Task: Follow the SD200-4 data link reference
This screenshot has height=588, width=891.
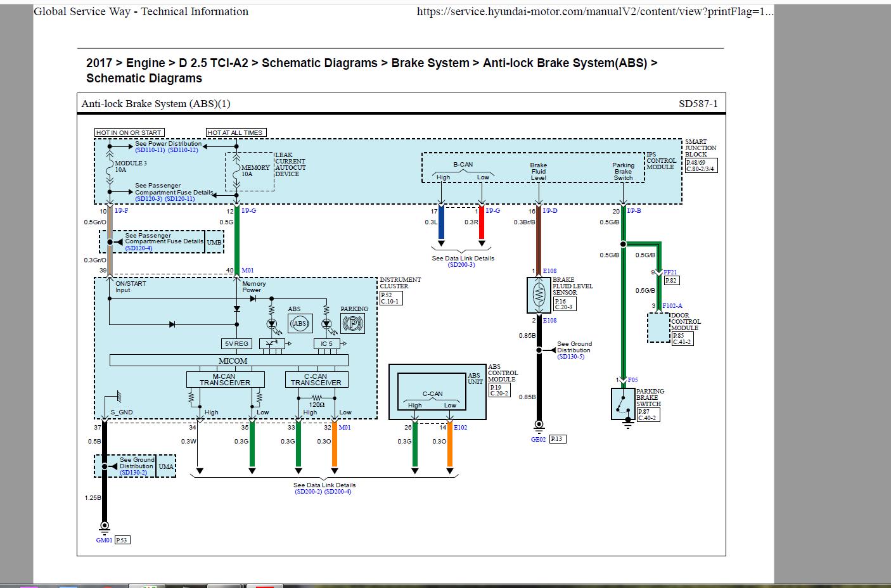Action: click(x=338, y=492)
